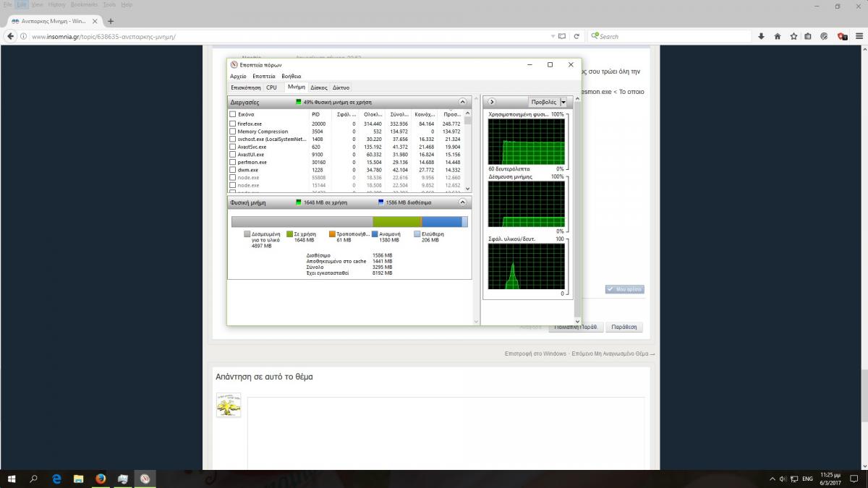Screen dimensions: 868x488
Task: Open a new Firefox tab
Action: [111, 21]
